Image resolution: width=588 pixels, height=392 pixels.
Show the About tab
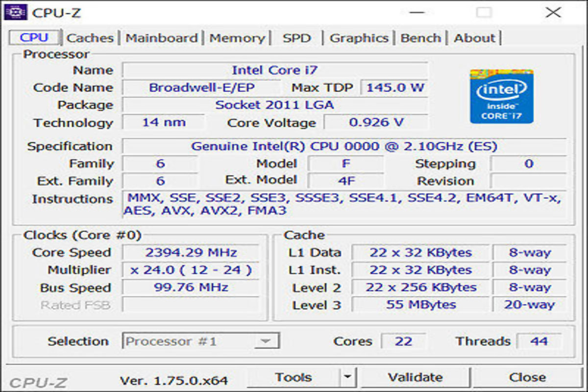tap(474, 38)
